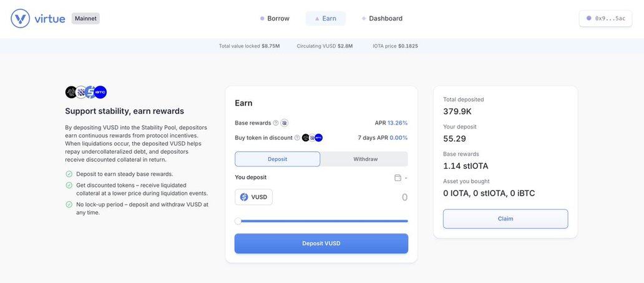Select the Deposit toggle option

pyautogui.click(x=278, y=159)
